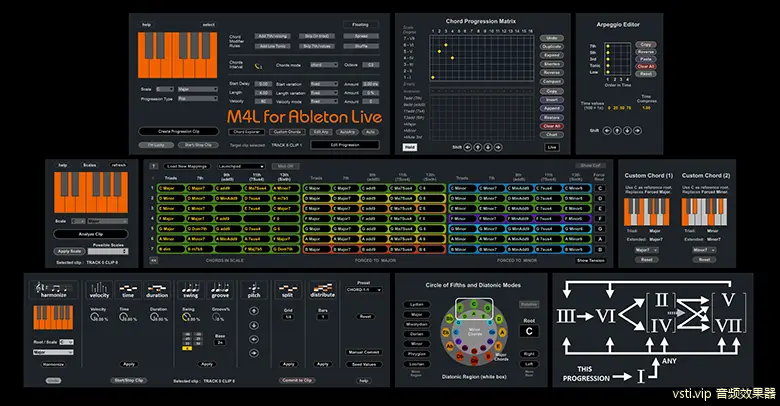This screenshot has width=780, height=406.
Task: Select the duration tool icon
Action: pyautogui.click(x=157, y=290)
